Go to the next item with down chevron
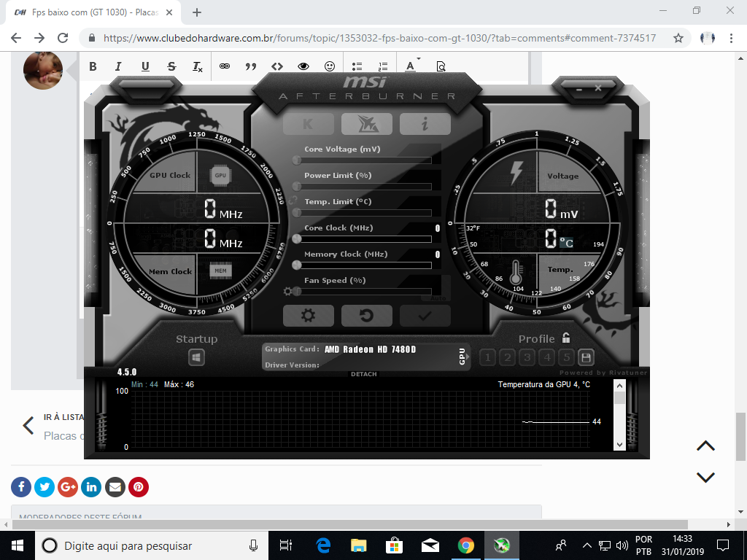The height and width of the screenshot is (560, 747). [x=705, y=477]
